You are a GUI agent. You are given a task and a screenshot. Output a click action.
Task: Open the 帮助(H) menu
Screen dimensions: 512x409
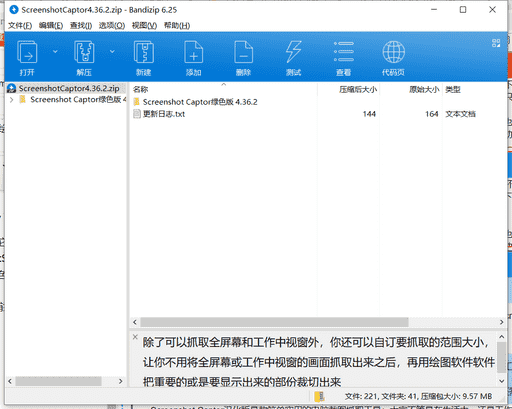[x=177, y=26]
